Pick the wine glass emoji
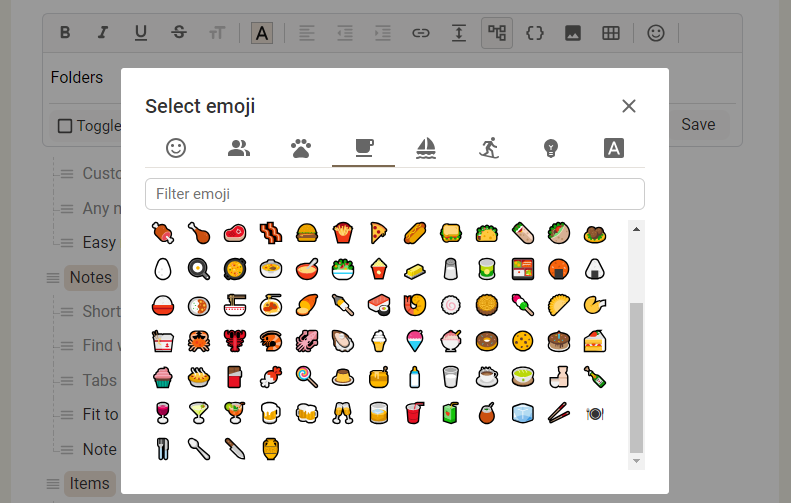Screen dimensions: 791x503 coord(162,413)
